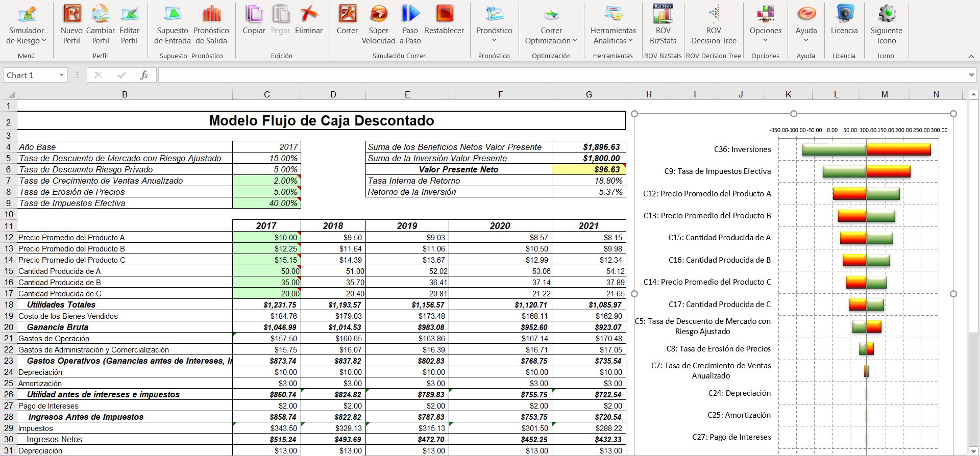
Task: Click the C5 Tasa de Descuento chart label
Action: pyautogui.click(x=703, y=326)
